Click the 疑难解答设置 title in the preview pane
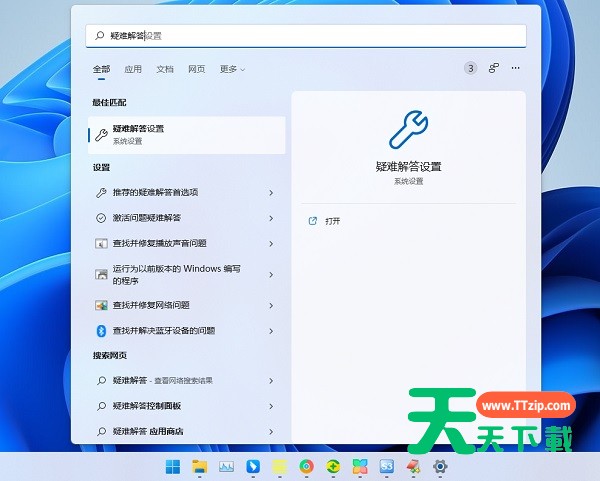Screen dimensions: 600x481 click(x=408, y=167)
